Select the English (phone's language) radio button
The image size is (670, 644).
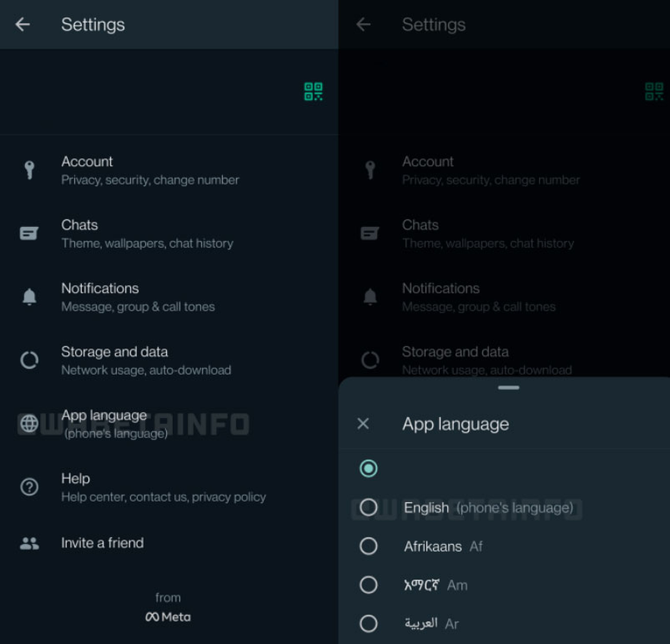point(368,507)
